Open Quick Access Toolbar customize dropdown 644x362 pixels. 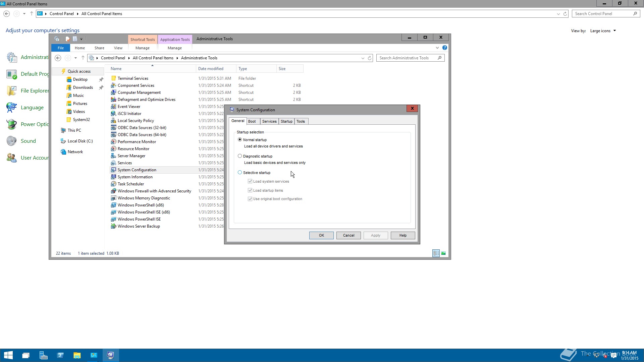pos(82,39)
